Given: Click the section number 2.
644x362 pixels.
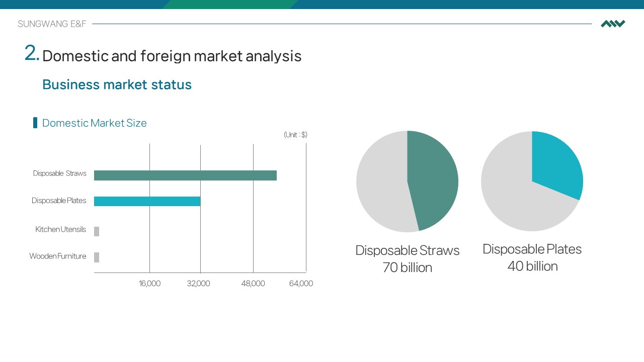Looking at the screenshot, I should [x=32, y=53].
